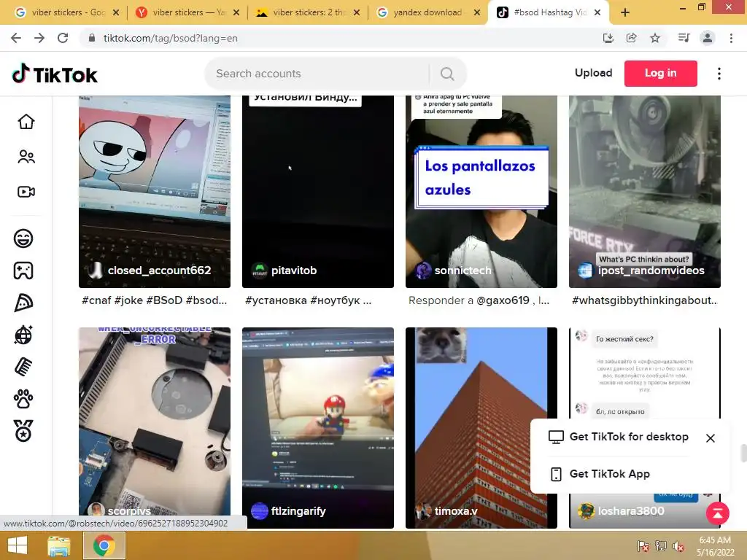Open the Windows Start button
747x560 pixels.
point(18,545)
